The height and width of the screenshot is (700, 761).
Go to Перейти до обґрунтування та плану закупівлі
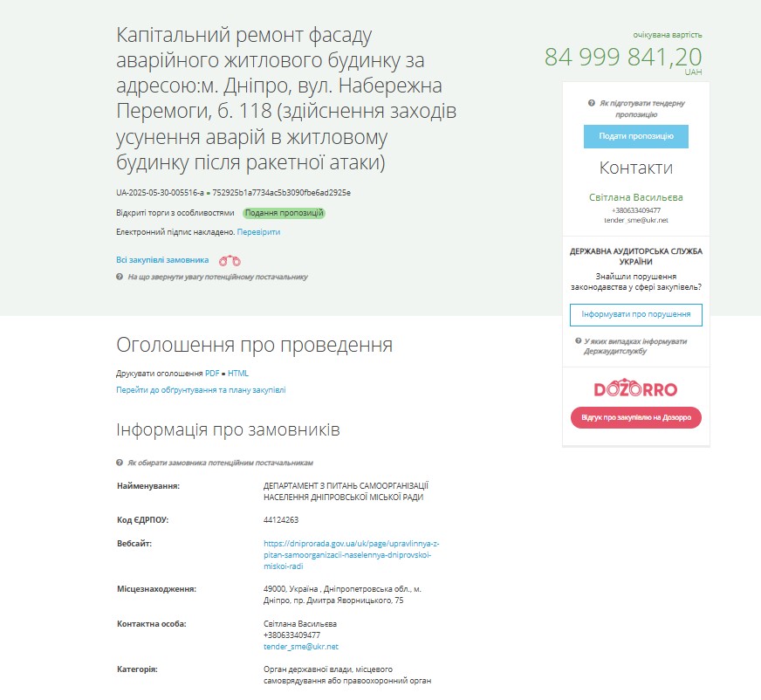point(201,390)
